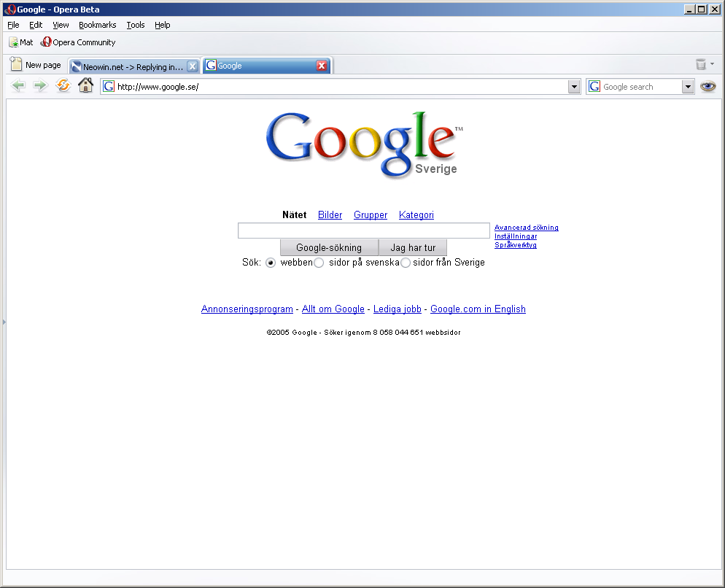
Task: Click the Google Sverige logo
Action: click(x=365, y=144)
